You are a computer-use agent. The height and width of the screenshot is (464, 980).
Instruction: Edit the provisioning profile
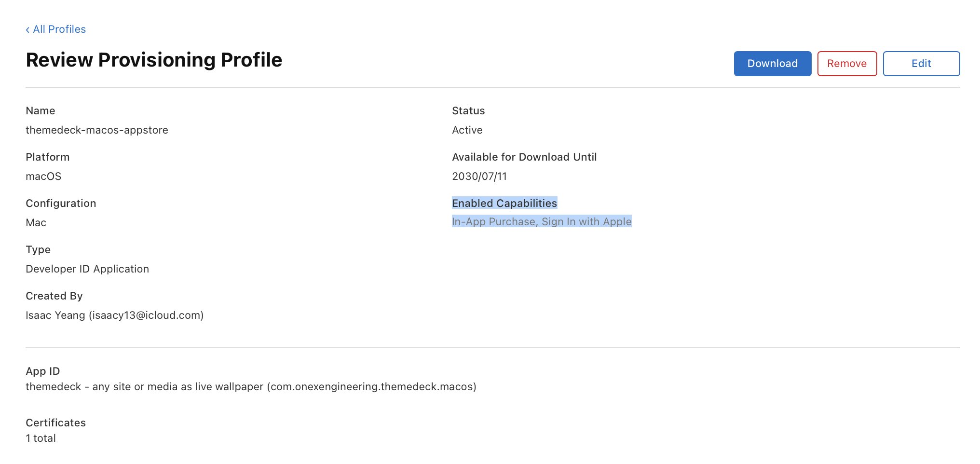point(921,64)
